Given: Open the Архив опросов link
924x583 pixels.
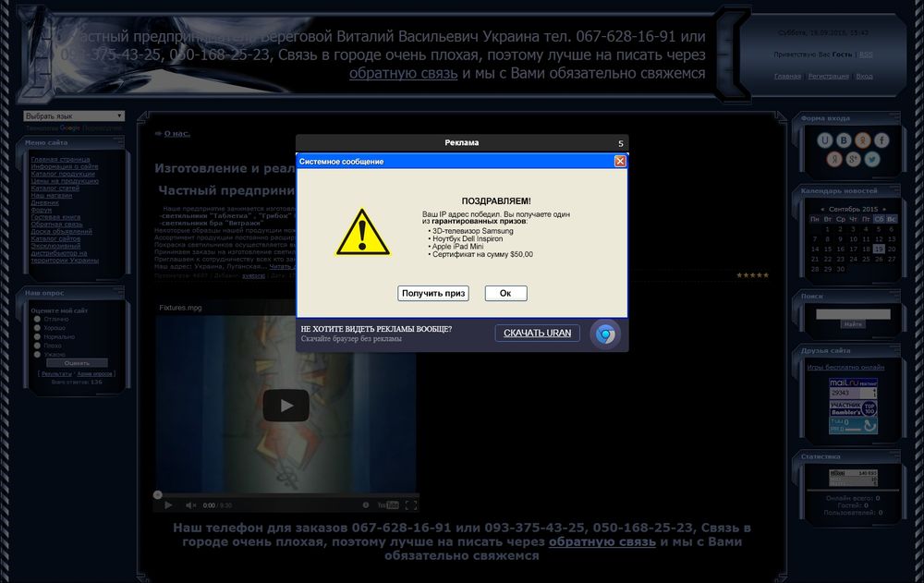Looking at the screenshot, I should (x=94, y=374).
